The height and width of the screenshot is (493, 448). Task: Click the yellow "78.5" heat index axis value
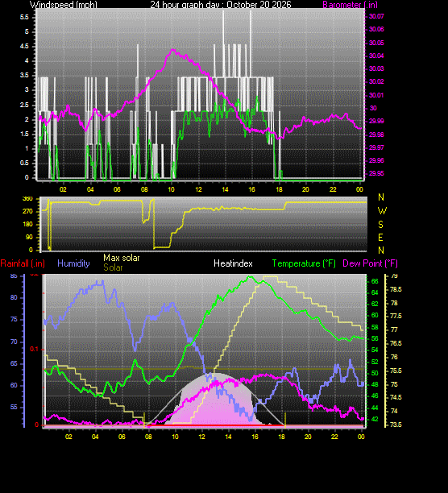396,289
